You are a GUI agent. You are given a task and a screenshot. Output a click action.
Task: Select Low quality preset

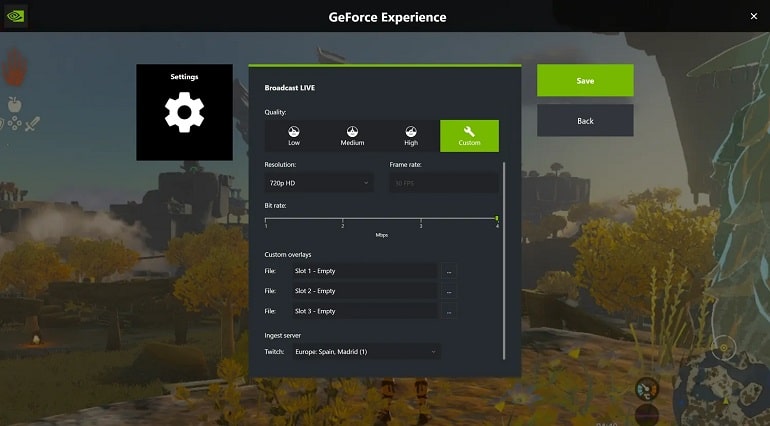coord(294,136)
